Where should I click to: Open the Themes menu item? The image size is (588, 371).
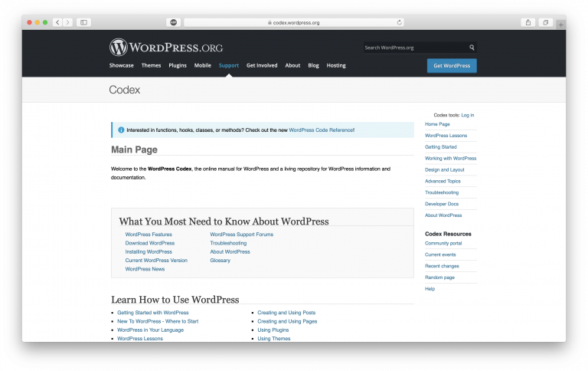(x=151, y=65)
